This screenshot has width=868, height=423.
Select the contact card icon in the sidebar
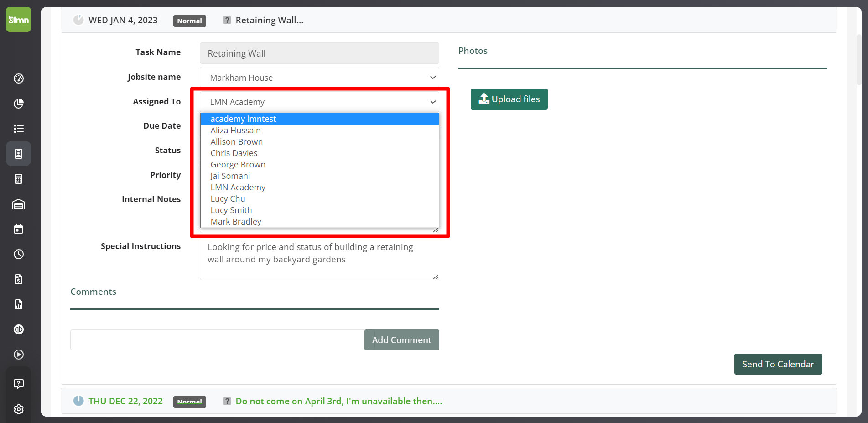tap(19, 154)
